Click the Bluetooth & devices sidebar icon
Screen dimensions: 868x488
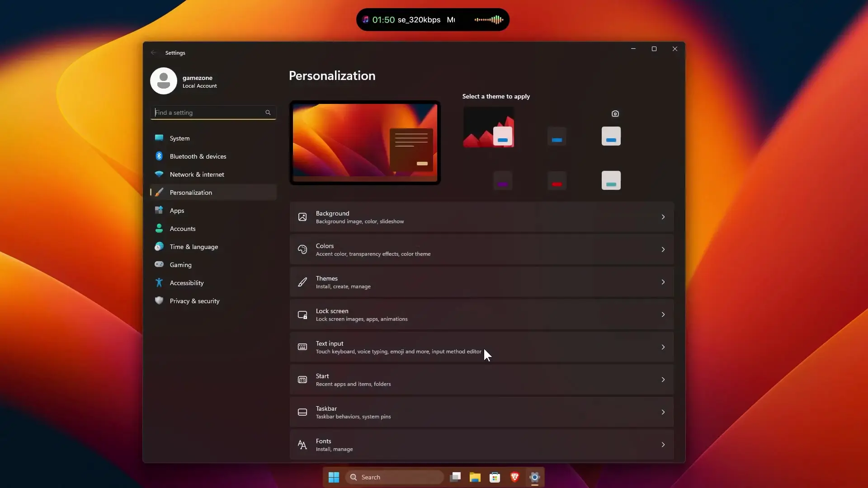point(159,156)
